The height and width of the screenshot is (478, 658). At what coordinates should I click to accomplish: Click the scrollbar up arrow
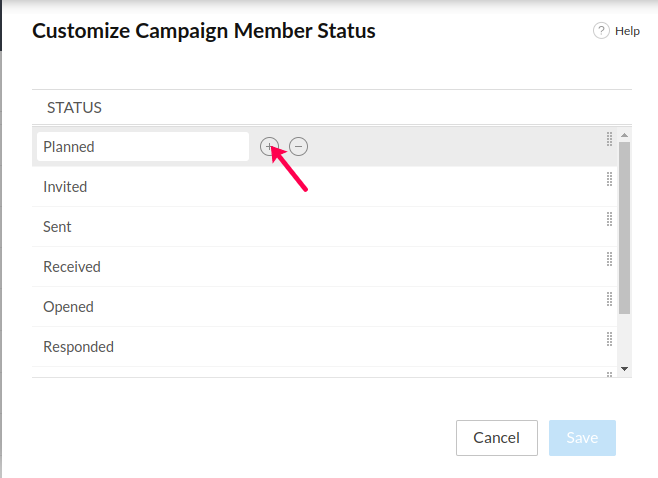coord(625,135)
